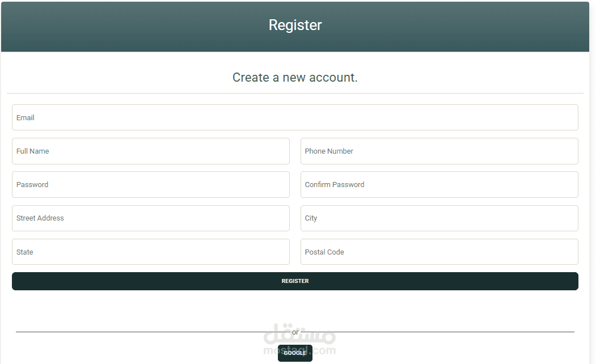600x364 pixels.
Task: Click the Arabic mostaql logo watermark
Action: [x=299, y=333]
